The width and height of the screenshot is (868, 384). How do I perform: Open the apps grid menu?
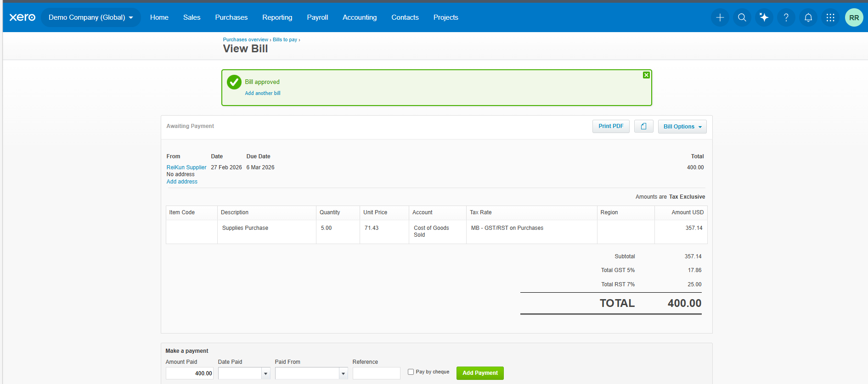pyautogui.click(x=830, y=17)
